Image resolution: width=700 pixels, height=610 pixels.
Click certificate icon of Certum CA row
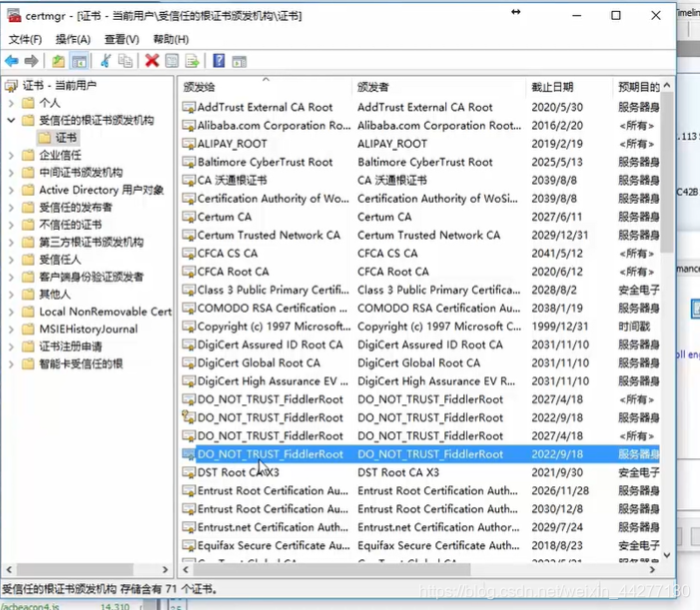[x=189, y=217]
